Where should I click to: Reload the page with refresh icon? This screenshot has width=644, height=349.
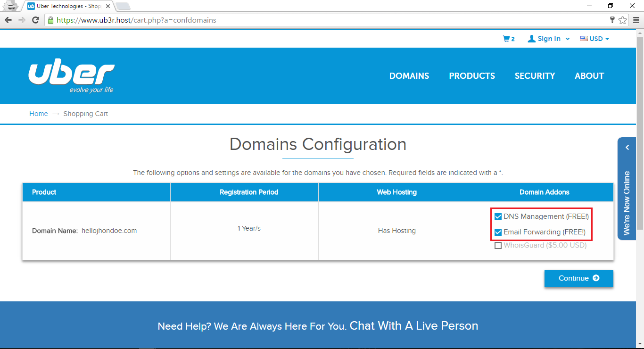click(x=35, y=20)
